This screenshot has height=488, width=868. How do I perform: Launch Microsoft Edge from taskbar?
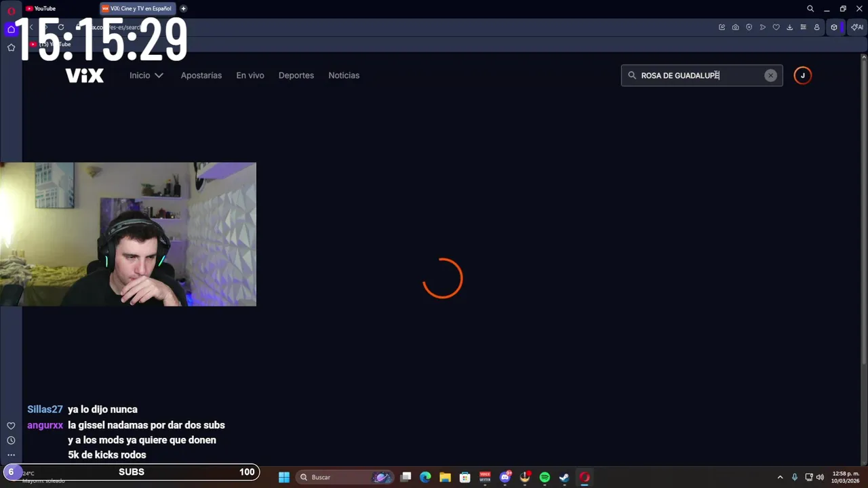click(425, 477)
